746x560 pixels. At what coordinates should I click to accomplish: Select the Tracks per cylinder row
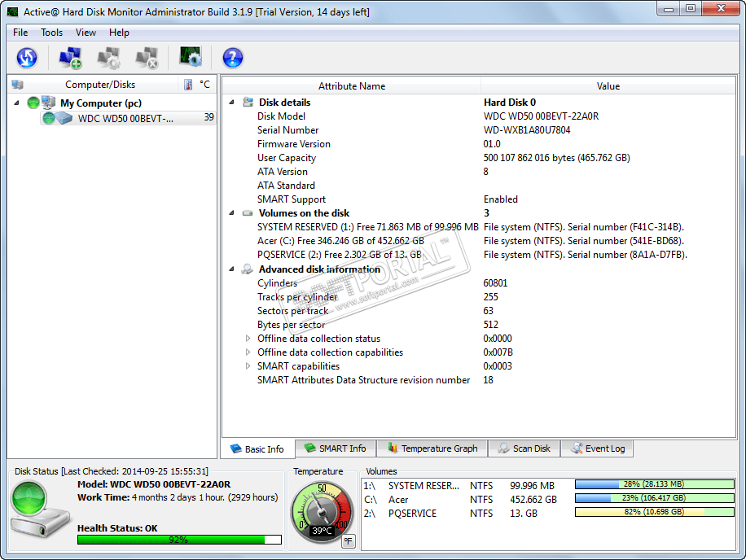[479, 297]
